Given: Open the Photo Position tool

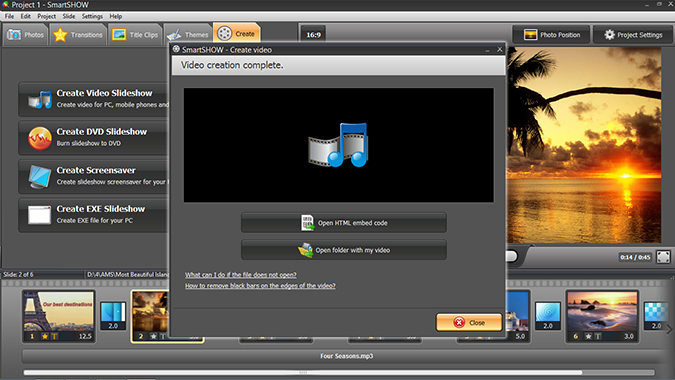Looking at the screenshot, I should [x=552, y=35].
